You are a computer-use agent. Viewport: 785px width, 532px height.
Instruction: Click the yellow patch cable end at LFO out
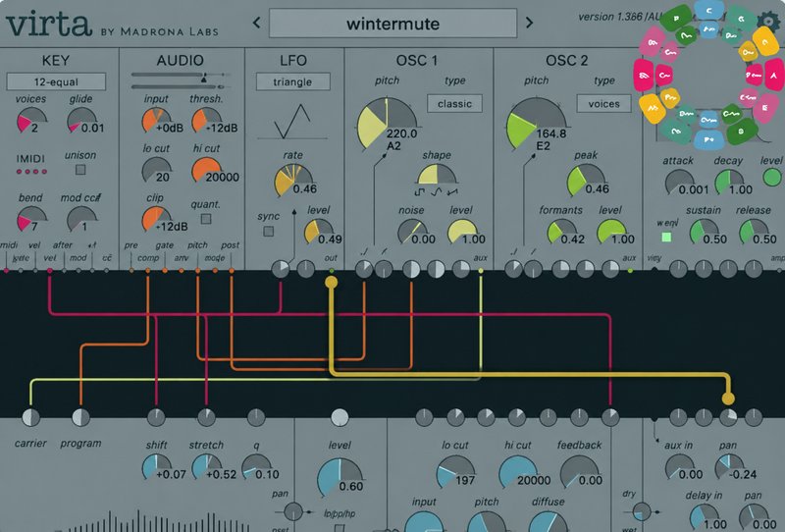pyautogui.click(x=331, y=283)
